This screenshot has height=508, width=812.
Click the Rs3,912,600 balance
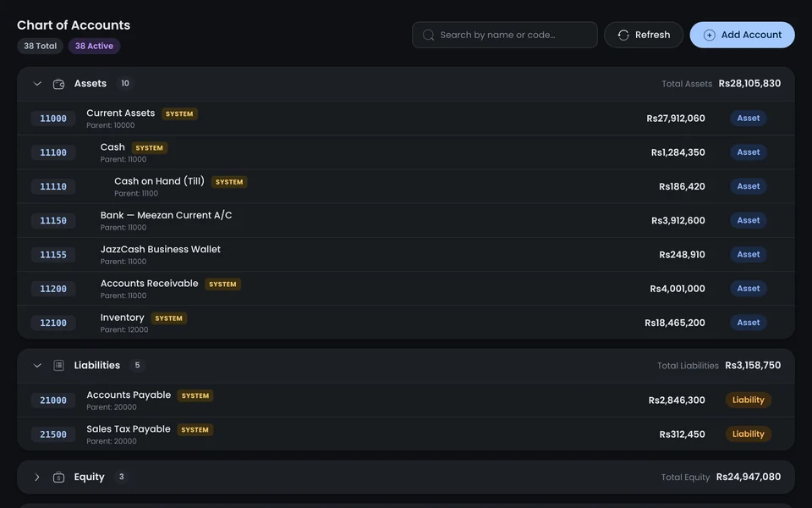[678, 220]
